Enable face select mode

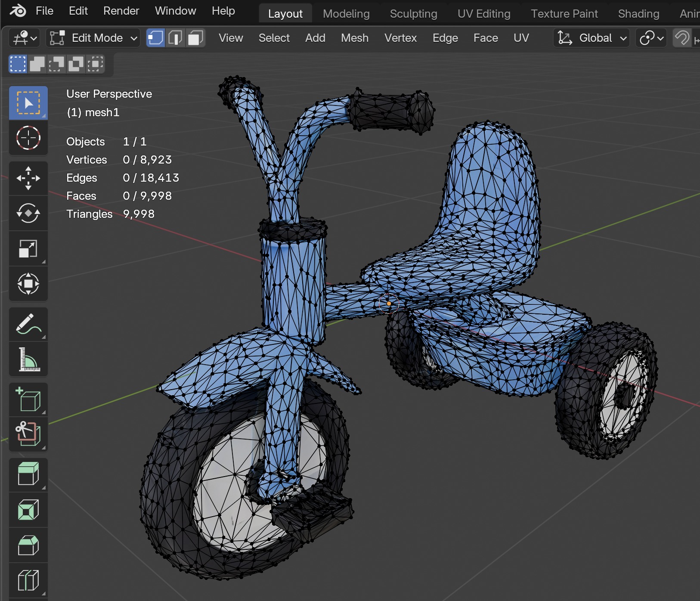click(x=195, y=38)
